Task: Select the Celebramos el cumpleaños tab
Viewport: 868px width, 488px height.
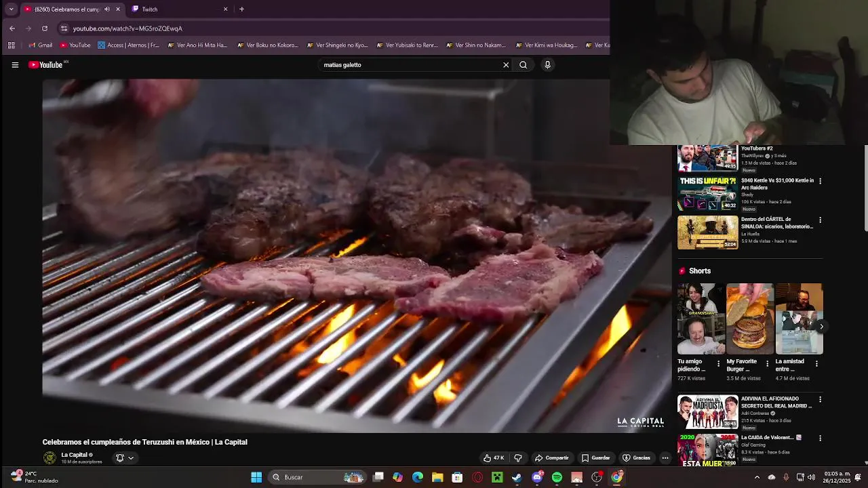Action: 71,9
